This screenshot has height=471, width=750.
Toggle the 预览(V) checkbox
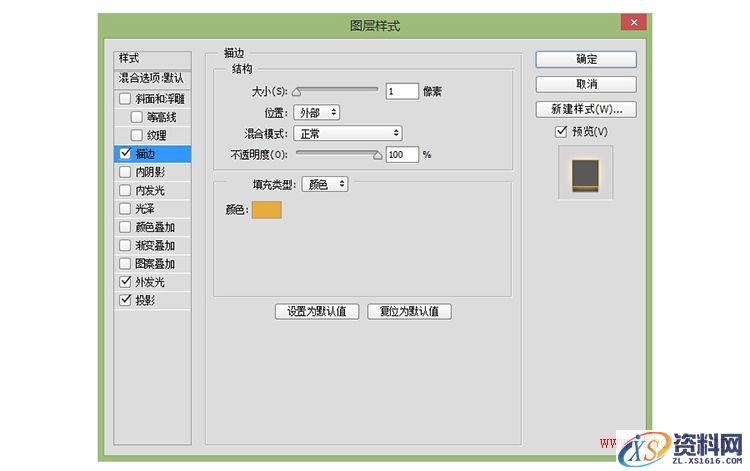point(561,131)
